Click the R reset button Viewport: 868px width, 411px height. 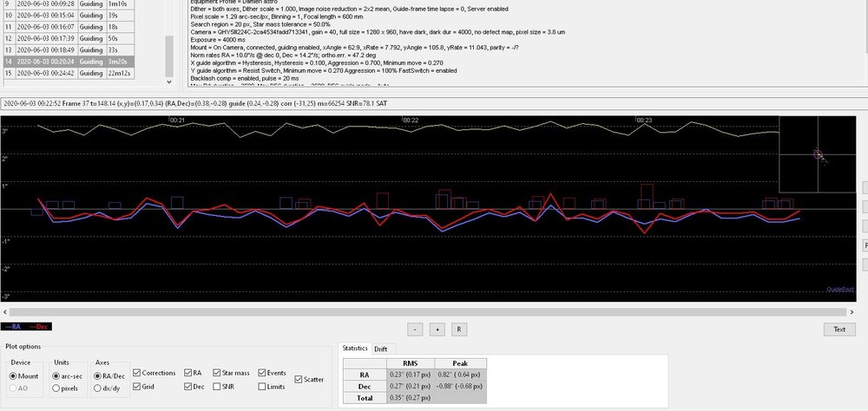click(459, 329)
